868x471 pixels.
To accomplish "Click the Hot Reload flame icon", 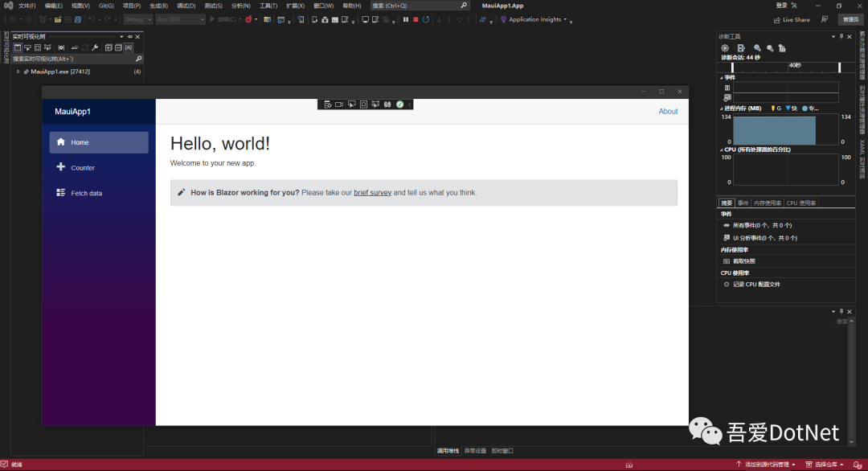I will [x=248, y=19].
